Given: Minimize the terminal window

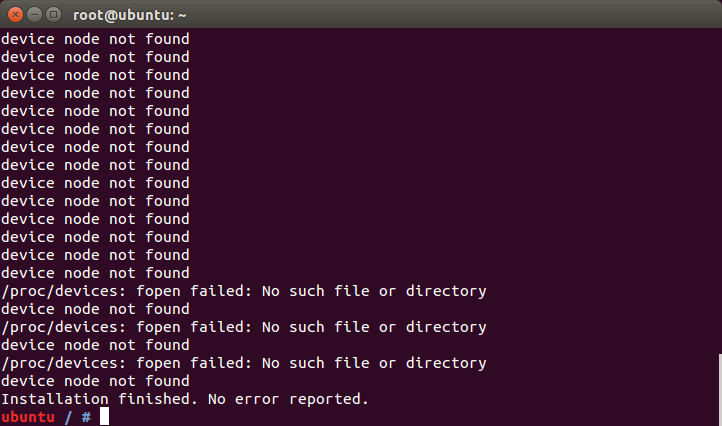Looking at the screenshot, I should tap(35, 15).
